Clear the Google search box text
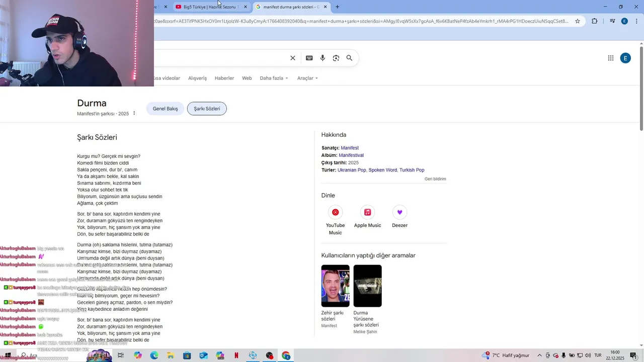 click(x=293, y=58)
